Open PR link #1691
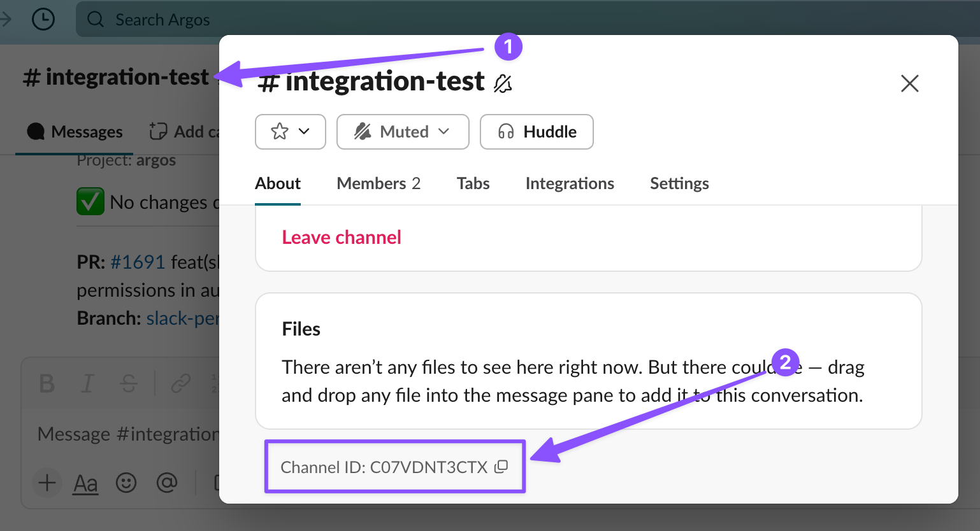The height and width of the screenshot is (531, 980). (138, 262)
